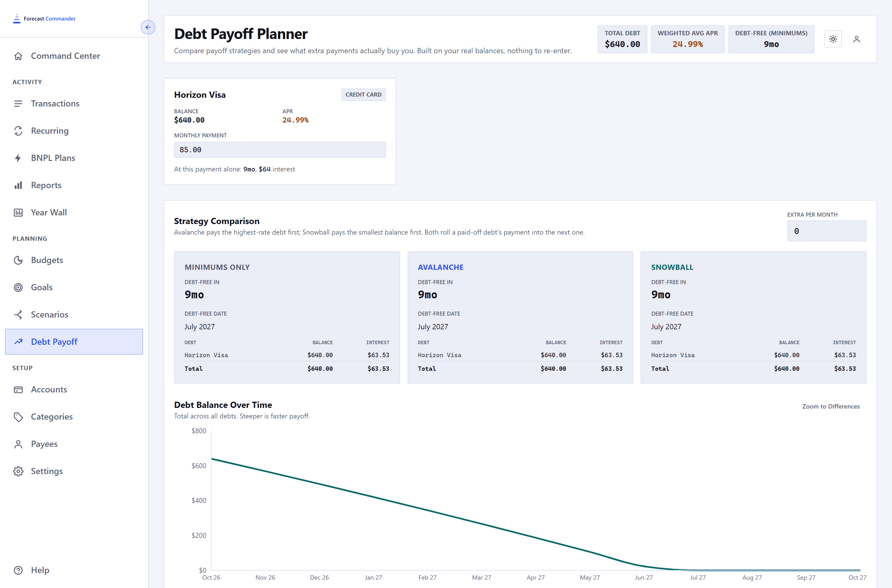Click the Scenarios branch icon

coord(18,315)
